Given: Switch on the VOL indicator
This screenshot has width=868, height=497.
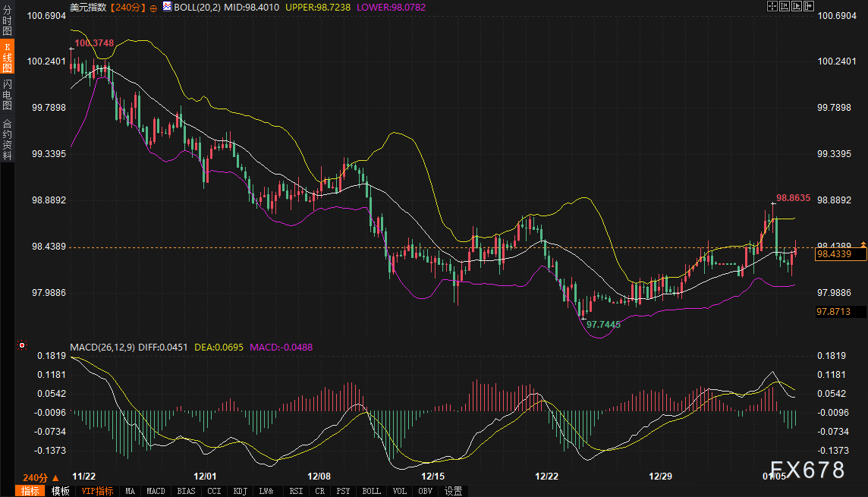Looking at the screenshot, I should [x=401, y=491].
